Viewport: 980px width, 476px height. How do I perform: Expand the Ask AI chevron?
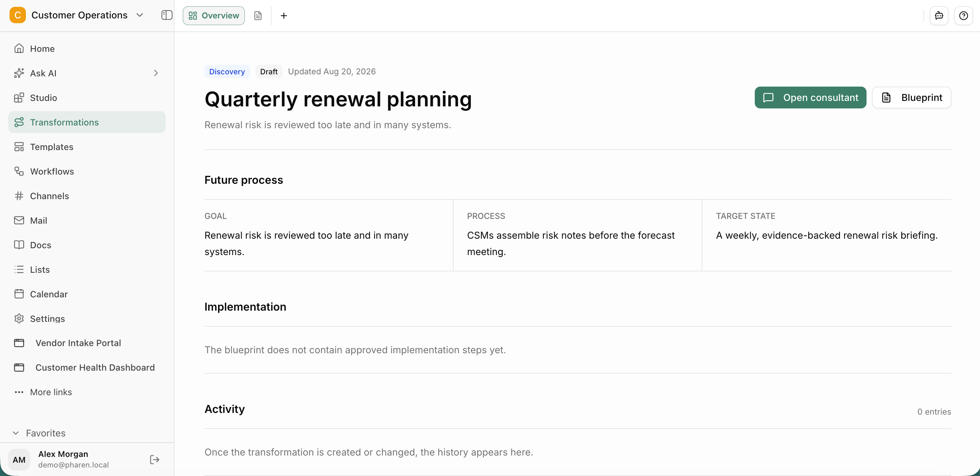pyautogui.click(x=156, y=73)
